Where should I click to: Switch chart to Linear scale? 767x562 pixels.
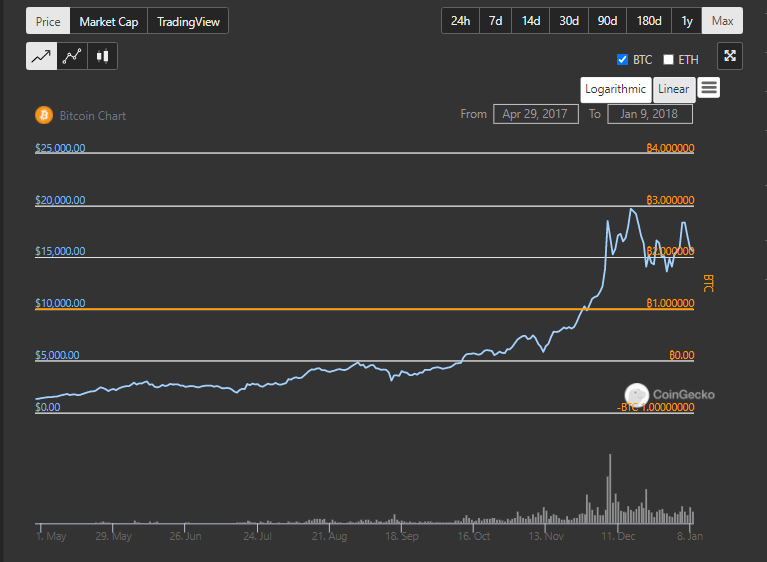(674, 90)
